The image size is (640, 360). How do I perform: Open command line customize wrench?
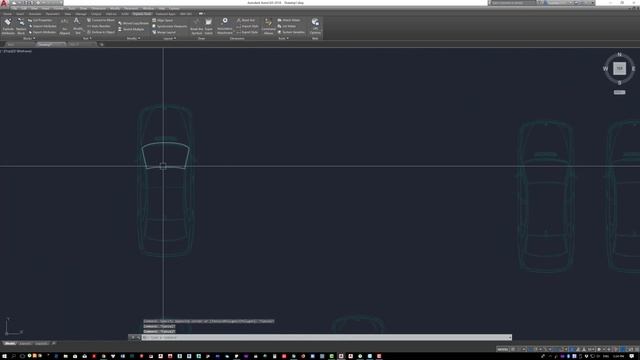point(138,338)
